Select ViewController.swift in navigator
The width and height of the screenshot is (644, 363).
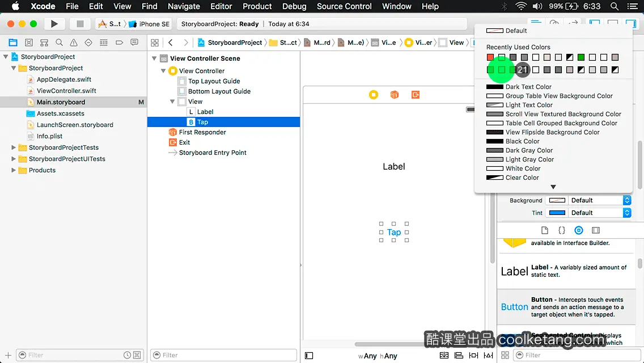pos(66,91)
